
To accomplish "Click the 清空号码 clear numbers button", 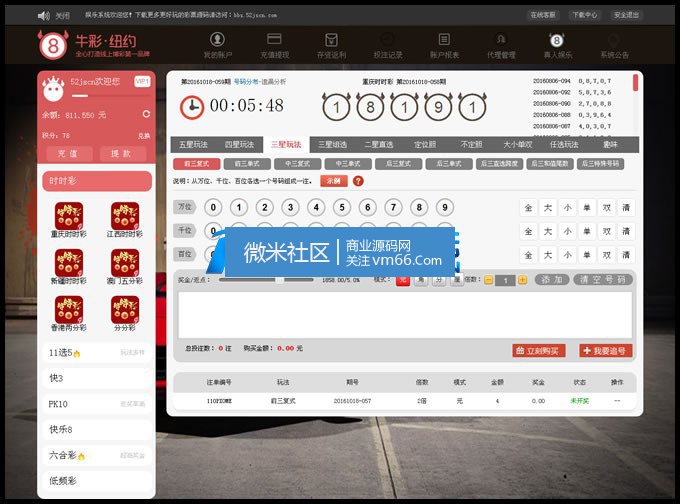I will [603, 280].
